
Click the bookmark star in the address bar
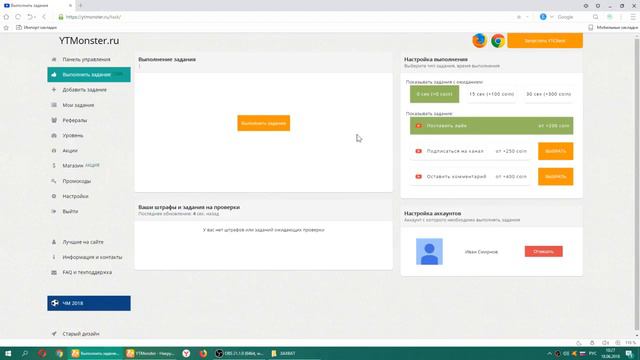[x=519, y=17]
